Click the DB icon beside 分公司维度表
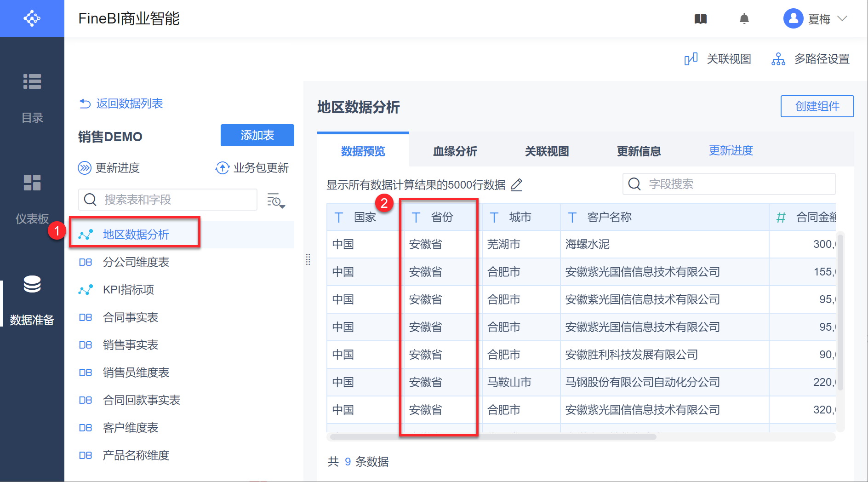Screen dimensions: 868x482 tap(86, 262)
